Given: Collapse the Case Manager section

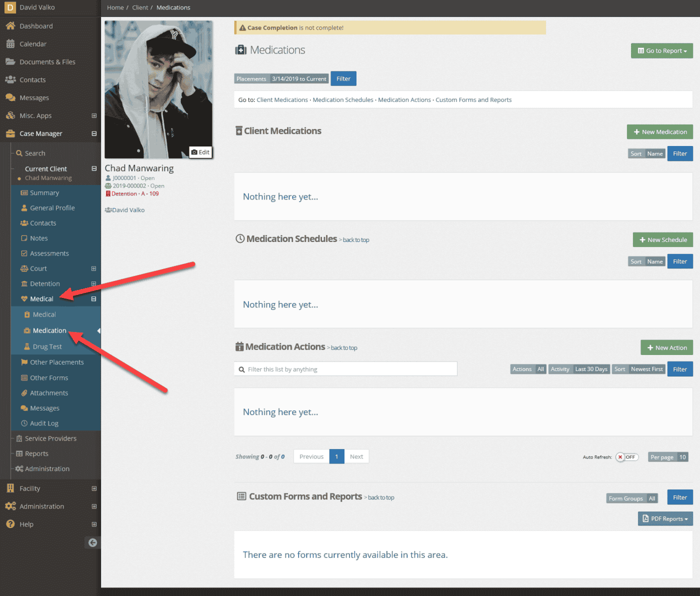Looking at the screenshot, I should click(94, 133).
